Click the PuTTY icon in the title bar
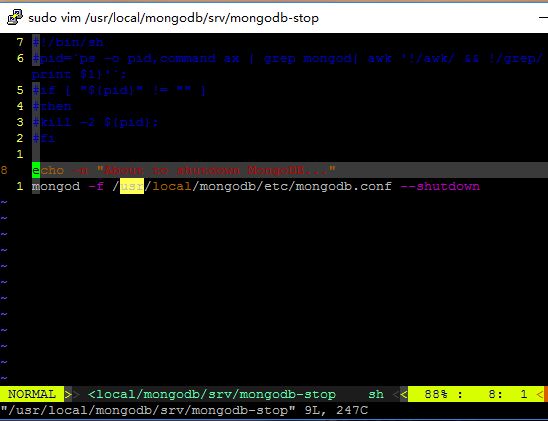The width and height of the screenshot is (548, 421). pyautogui.click(x=14, y=17)
